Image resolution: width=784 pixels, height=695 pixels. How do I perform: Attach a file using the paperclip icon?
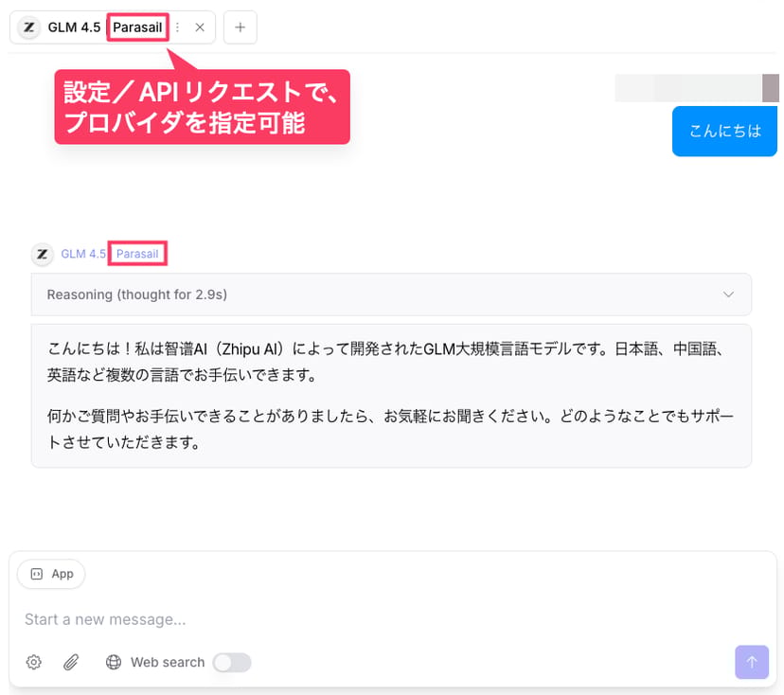[71, 663]
